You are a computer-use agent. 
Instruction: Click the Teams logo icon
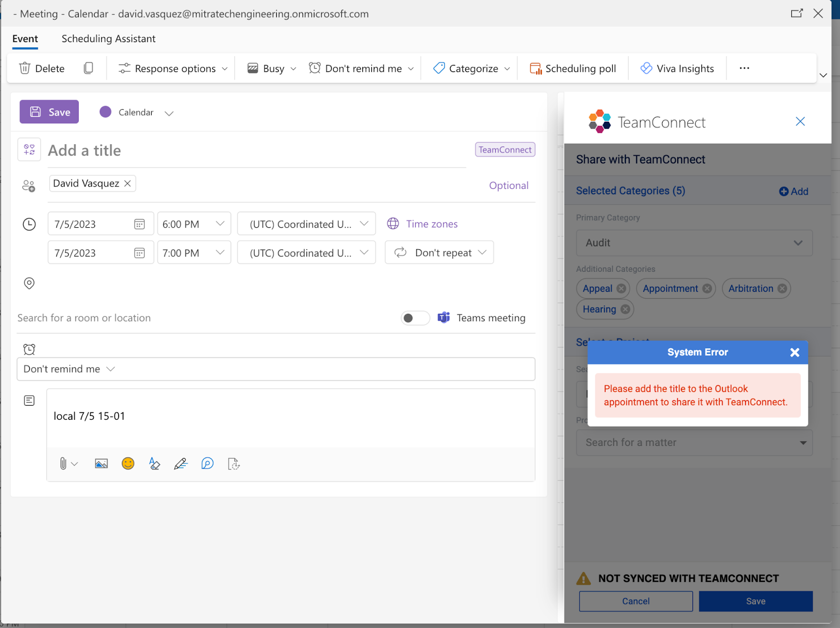point(444,317)
